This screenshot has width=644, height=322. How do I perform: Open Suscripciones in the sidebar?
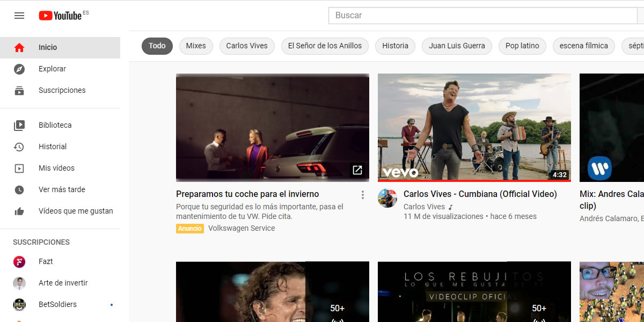60,90
